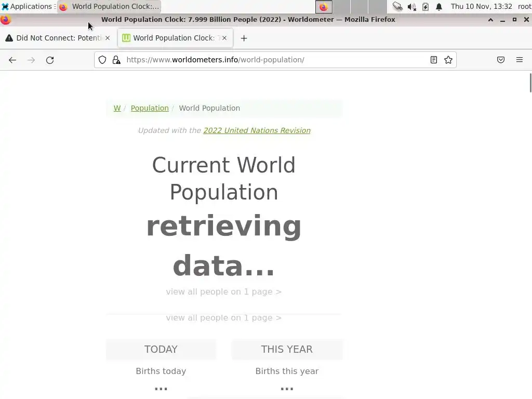Screen dimensions: 532x399
Task: Click Births this year label
Action: 287,371
